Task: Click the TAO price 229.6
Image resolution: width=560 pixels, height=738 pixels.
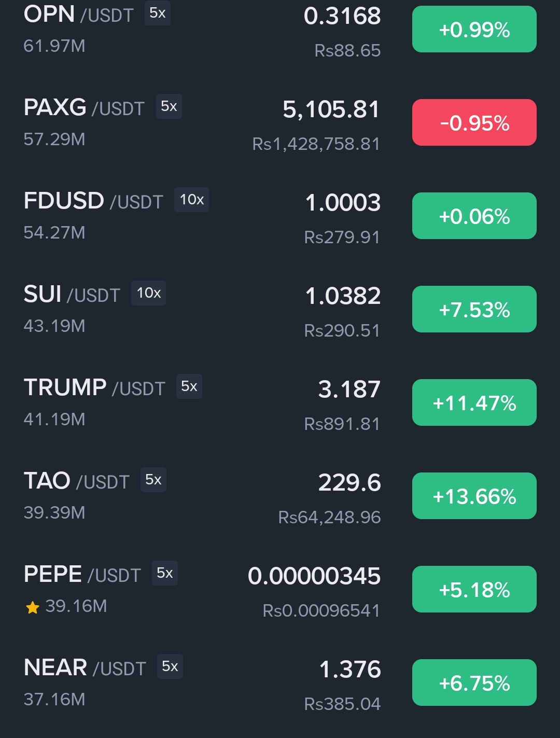Action: click(349, 483)
